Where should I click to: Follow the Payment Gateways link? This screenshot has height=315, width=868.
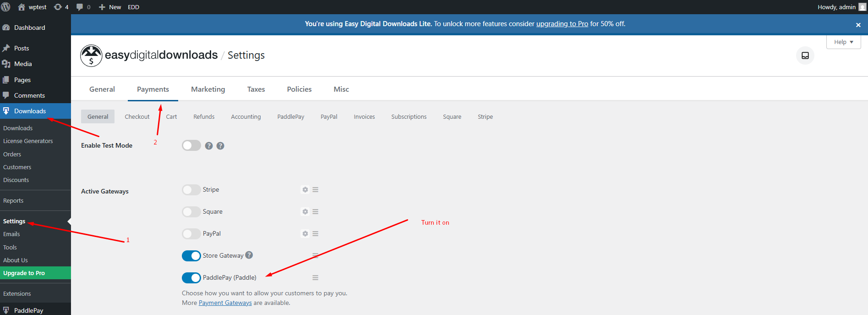click(225, 303)
